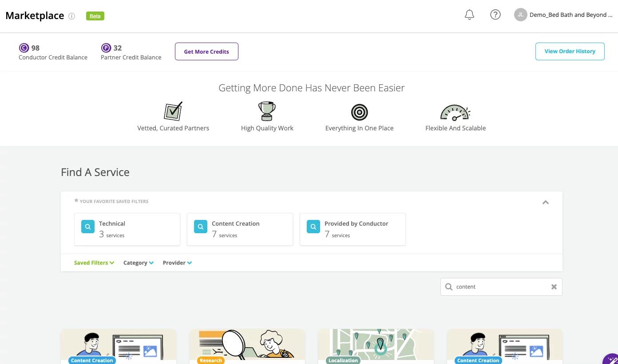Click the magnifier icon in search box
Viewport: 618px width, 364px height.
[x=449, y=287]
